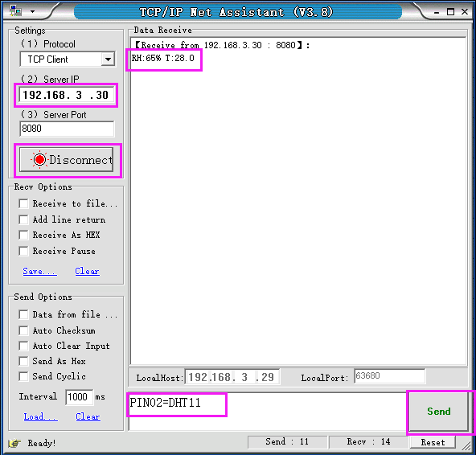476x455 pixels.
Task: Click the Load link in Send Options
Action: [41, 416]
